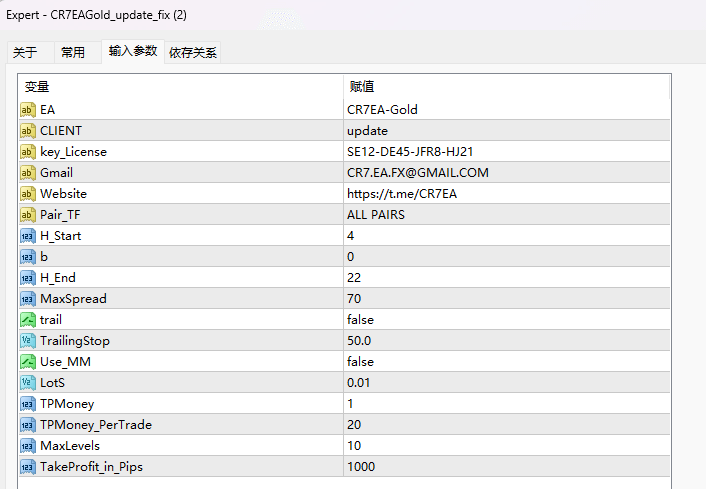Select the H_End variable name

[58, 278]
